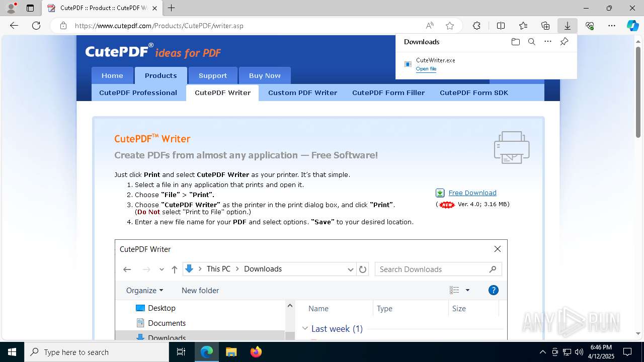Open the Favorites list icon
Image resolution: width=644 pixels, height=362 pixels.
tap(523, 26)
